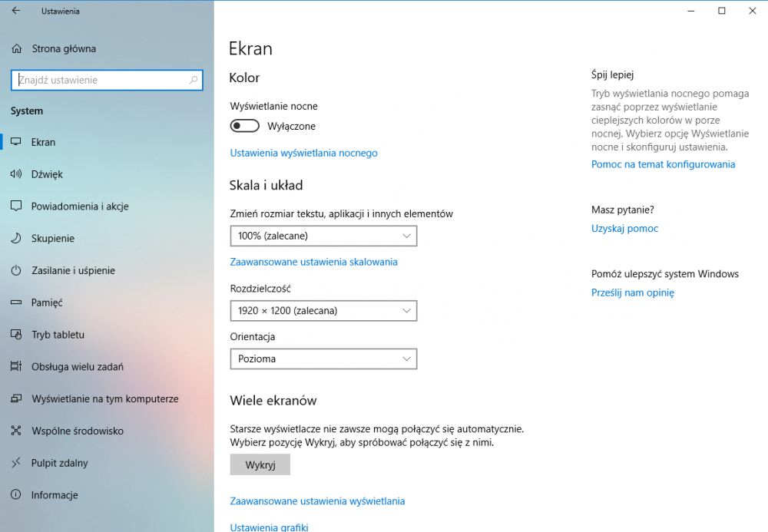Click the remote desktop icon for Pulpit zdalny

[16, 462]
